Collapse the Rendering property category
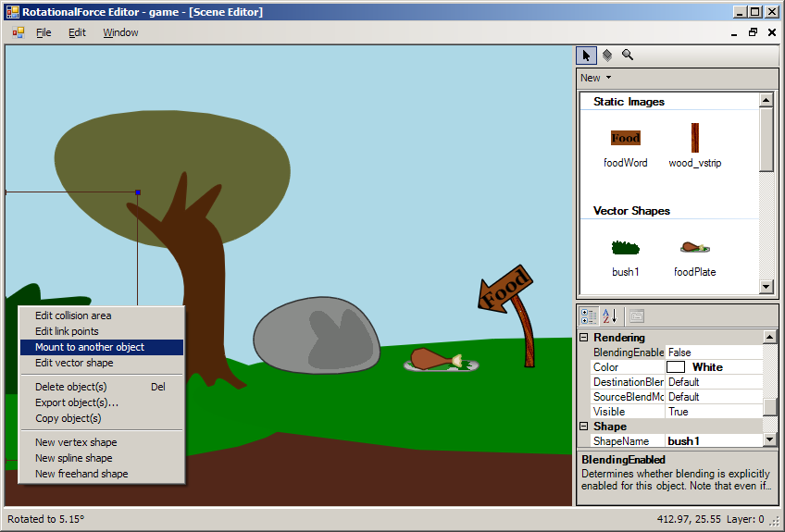Screen dimensions: 785x532 583,338
